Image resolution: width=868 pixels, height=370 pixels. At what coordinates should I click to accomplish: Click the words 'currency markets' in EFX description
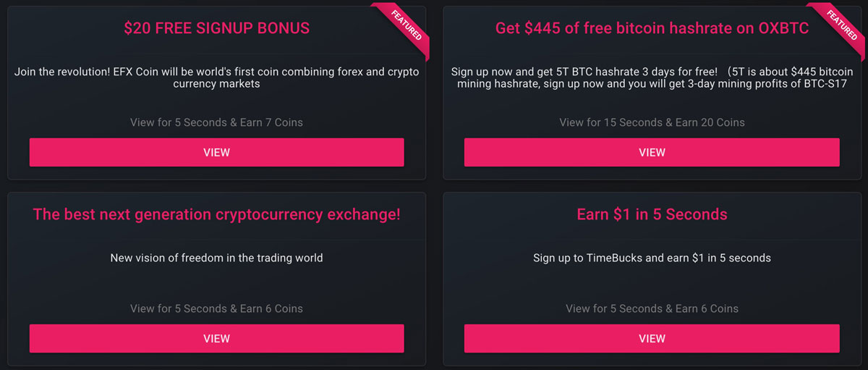[x=216, y=84]
